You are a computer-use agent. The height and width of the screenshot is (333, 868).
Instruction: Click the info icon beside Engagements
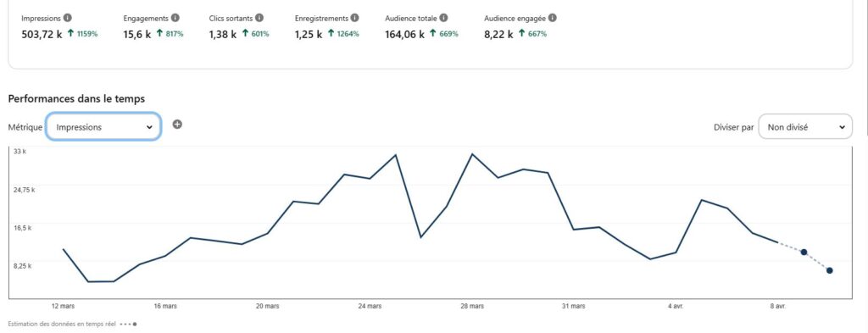[175, 18]
